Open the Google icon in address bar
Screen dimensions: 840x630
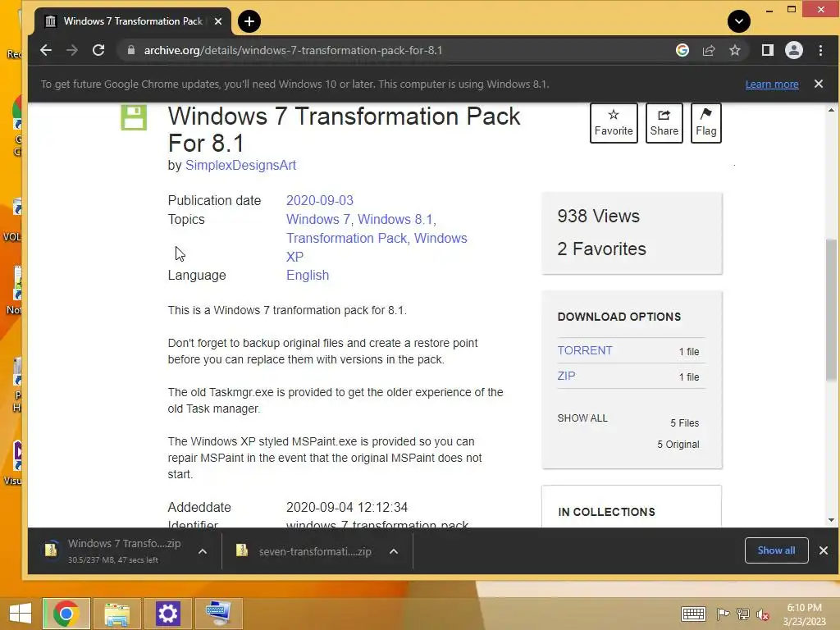[682, 50]
